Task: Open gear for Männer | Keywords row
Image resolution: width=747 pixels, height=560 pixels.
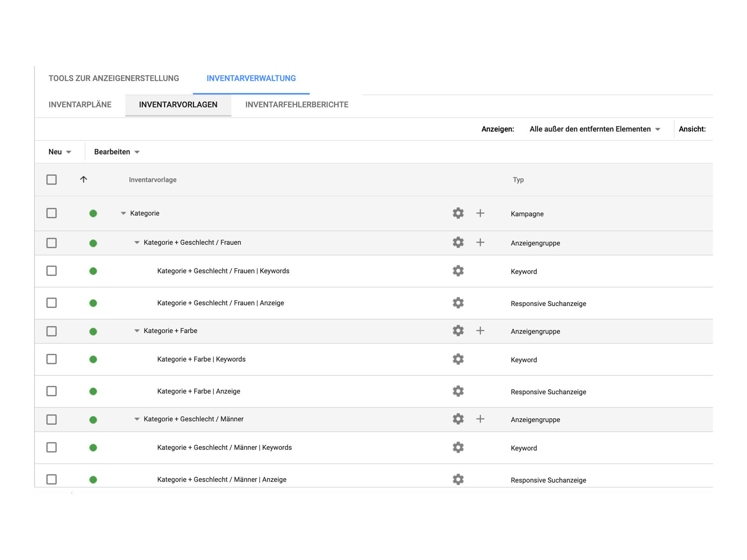Action: [x=458, y=447]
